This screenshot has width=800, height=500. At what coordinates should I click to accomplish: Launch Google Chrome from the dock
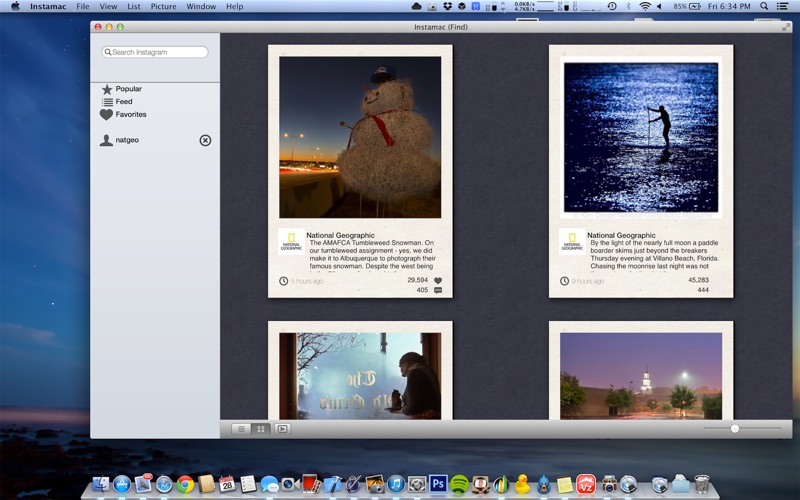tap(185, 484)
